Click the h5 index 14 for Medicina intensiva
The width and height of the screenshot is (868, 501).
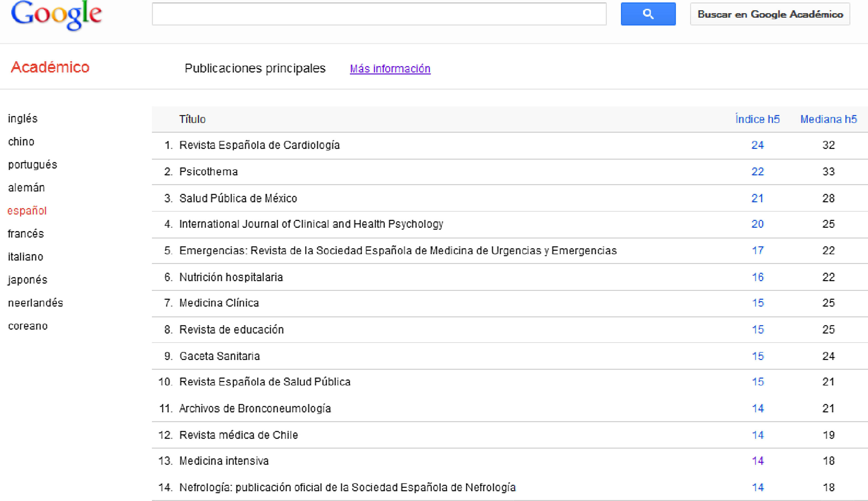pos(758,461)
